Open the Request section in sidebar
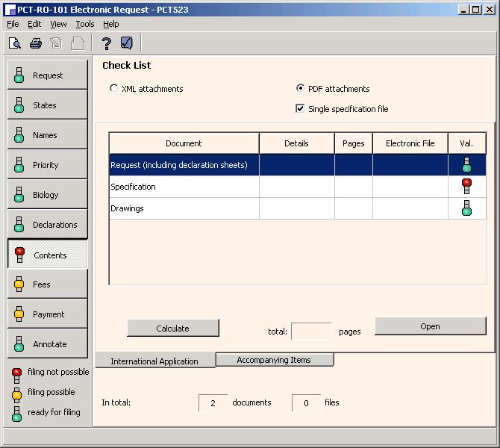500x448 pixels. pos(48,75)
